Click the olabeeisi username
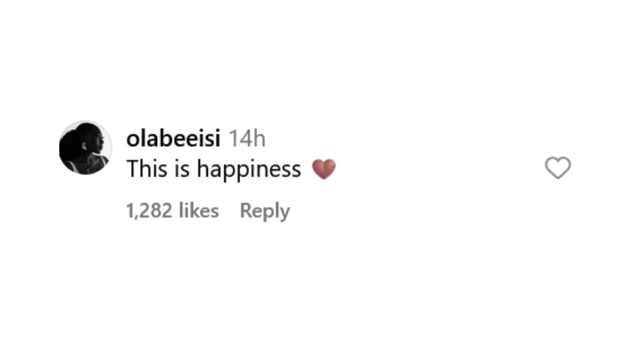The image size is (641, 364). coord(173,138)
